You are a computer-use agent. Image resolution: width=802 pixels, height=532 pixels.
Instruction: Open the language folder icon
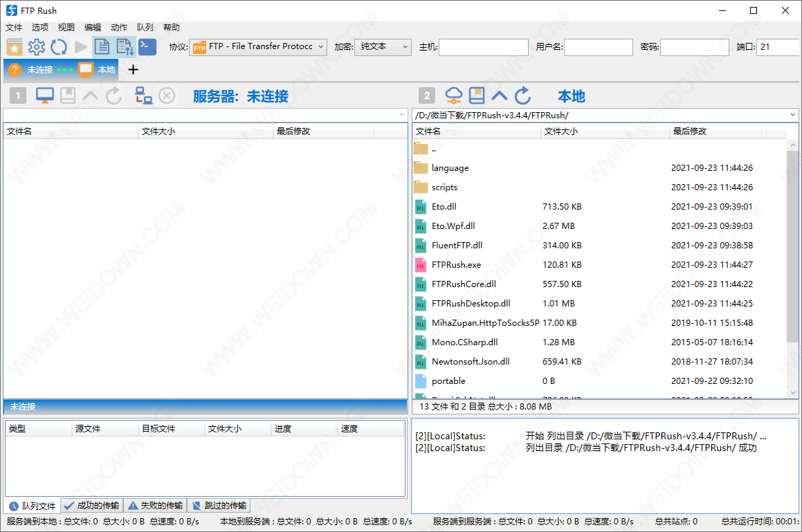[421, 168]
